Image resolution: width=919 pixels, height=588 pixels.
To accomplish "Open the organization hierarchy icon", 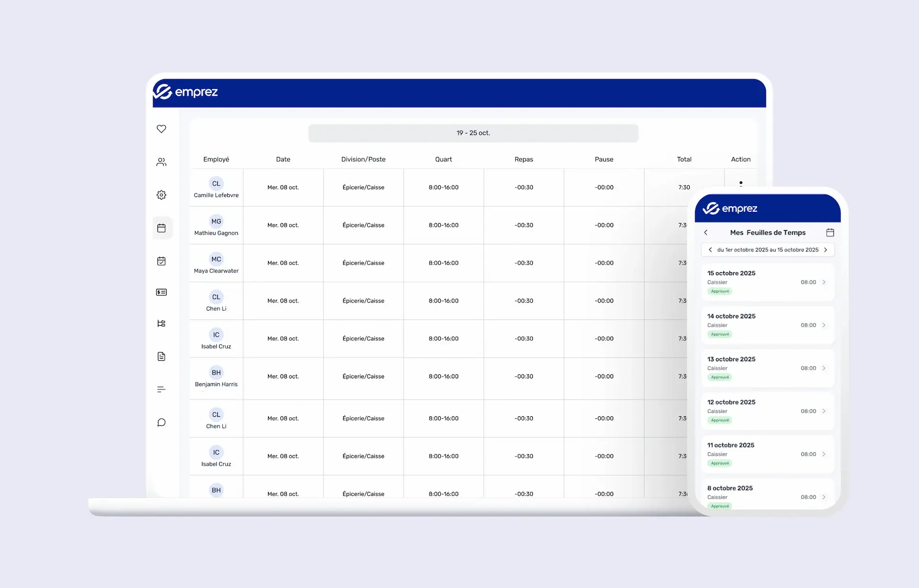I will coord(161,323).
